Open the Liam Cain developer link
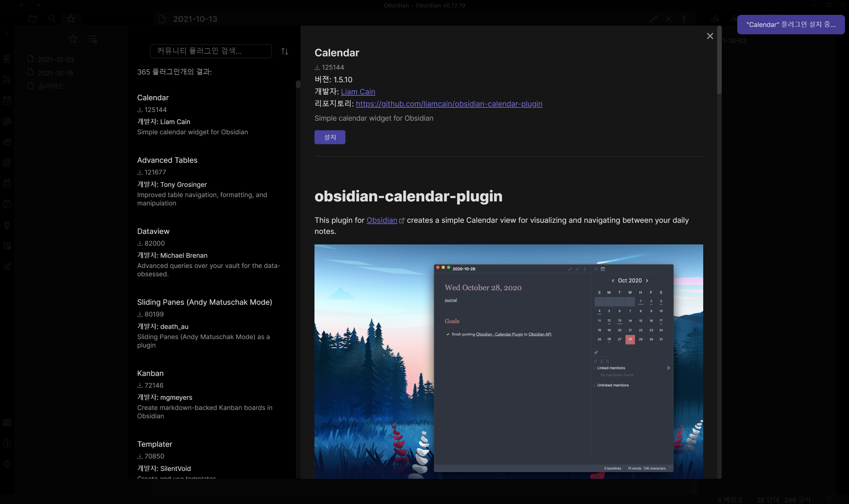Viewport: 849px width, 504px height. click(358, 92)
